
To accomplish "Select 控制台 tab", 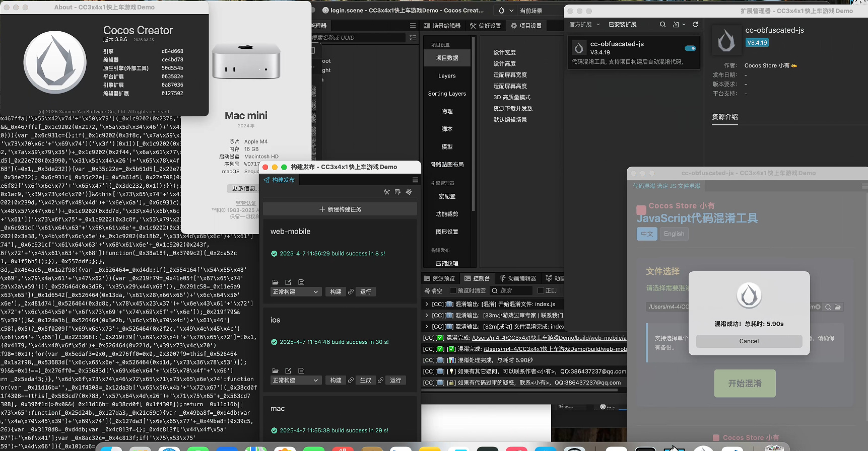I will pyautogui.click(x=477, y=278).
